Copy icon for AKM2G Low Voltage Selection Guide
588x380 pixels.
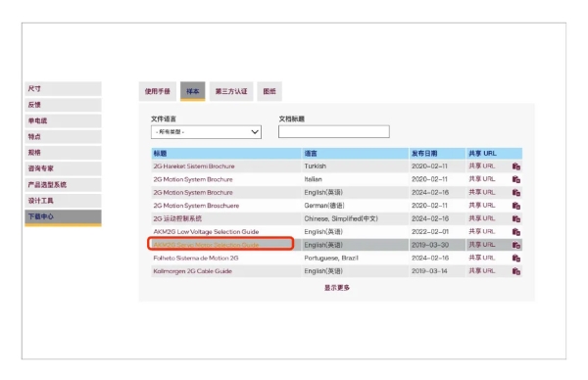516,232
